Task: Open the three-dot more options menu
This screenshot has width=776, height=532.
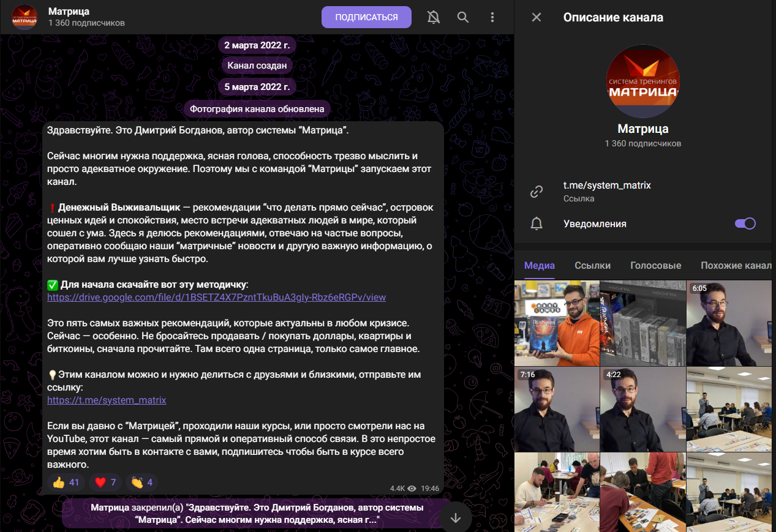Action: [x=492, y=17]
